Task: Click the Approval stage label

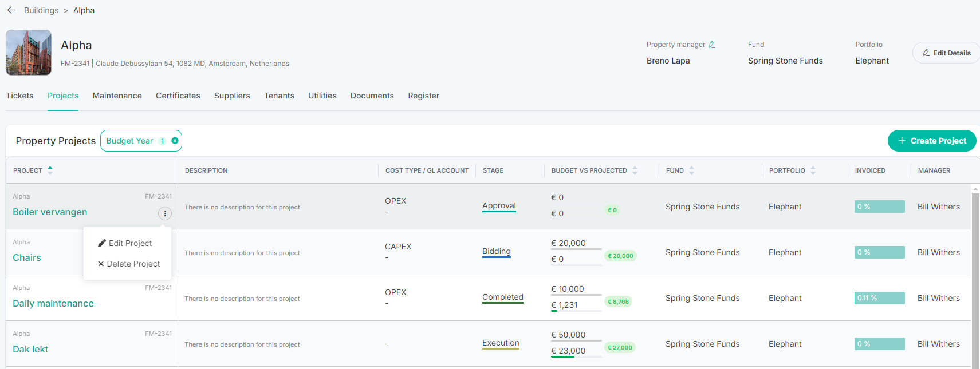Action: [x=499, y=206]
